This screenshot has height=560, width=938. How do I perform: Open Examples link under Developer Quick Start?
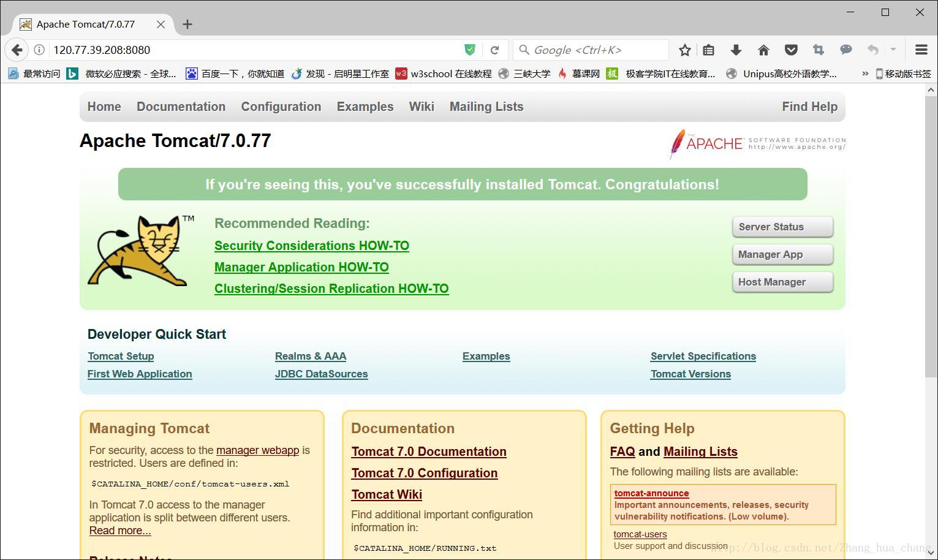(486, 356)
